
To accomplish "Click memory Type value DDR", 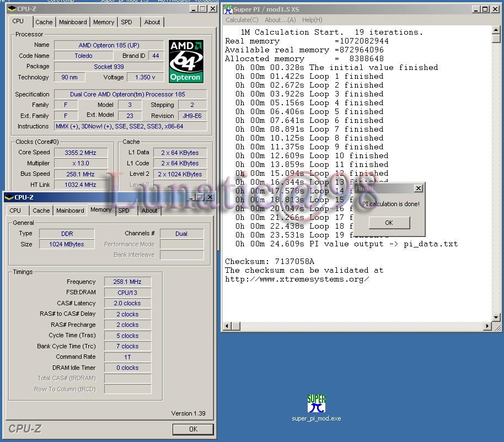I will coord(67,234).
